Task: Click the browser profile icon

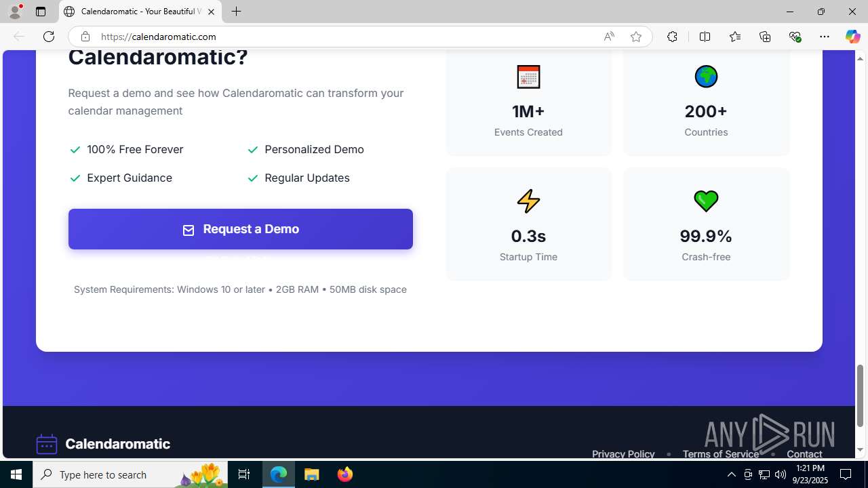Action: point(15,12)
